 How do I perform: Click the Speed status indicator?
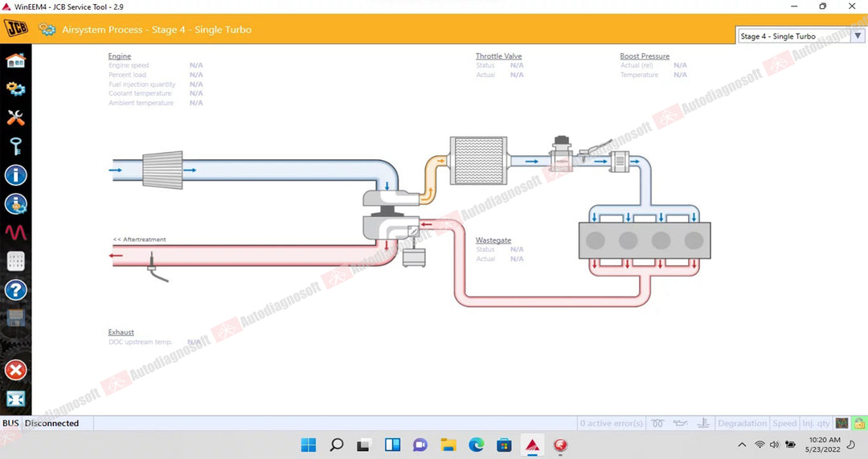(x=784, y=424)
